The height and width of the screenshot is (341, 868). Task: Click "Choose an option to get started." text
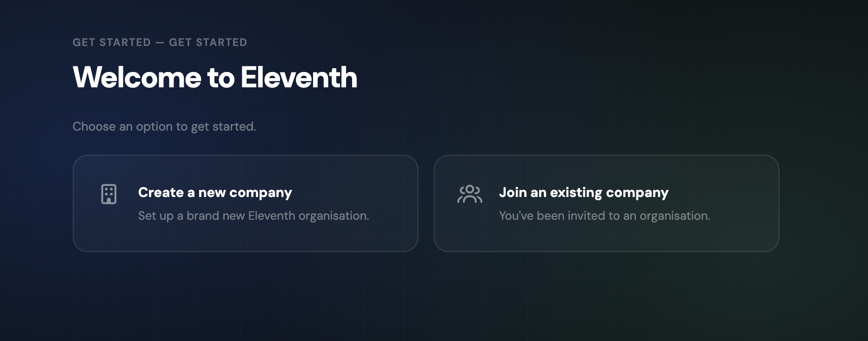[x=164, y=127]
